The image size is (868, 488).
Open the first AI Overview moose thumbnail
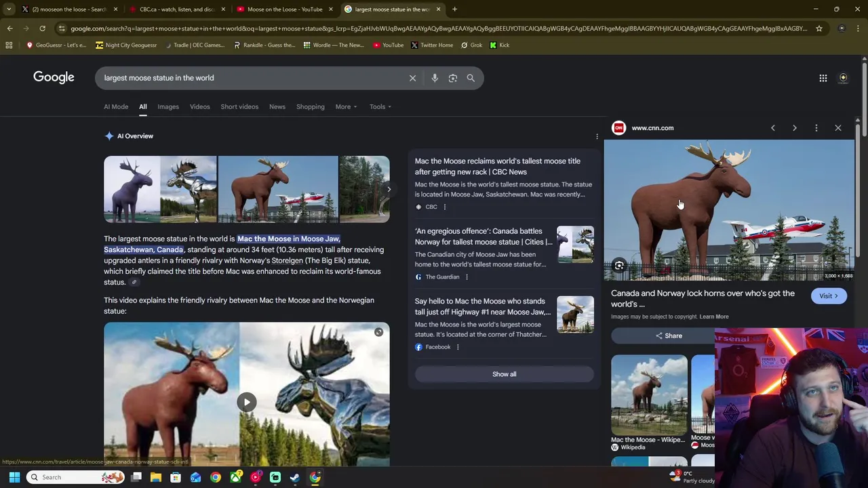click(132, 189)
